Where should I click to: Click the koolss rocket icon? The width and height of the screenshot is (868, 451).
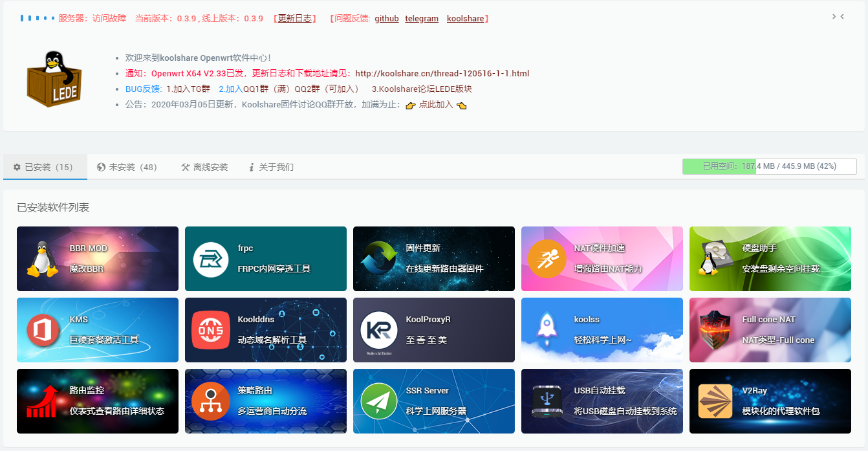(547, 328)
